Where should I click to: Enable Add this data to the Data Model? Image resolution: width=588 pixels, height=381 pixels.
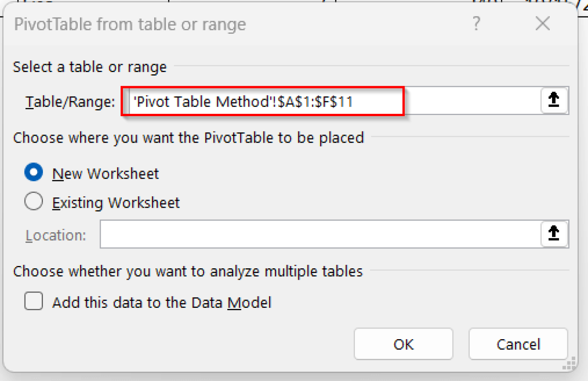click(34, 302)
